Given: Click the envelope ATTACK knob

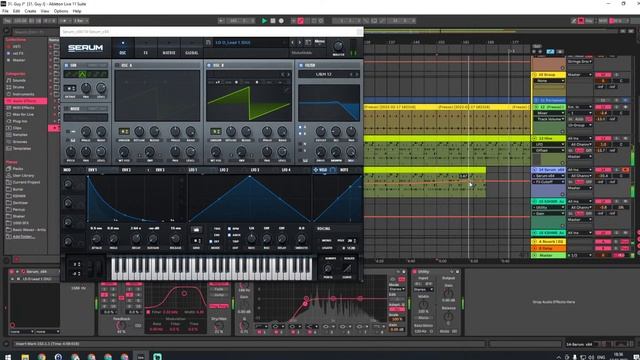Looking at the screenshot, I should 97,239.
